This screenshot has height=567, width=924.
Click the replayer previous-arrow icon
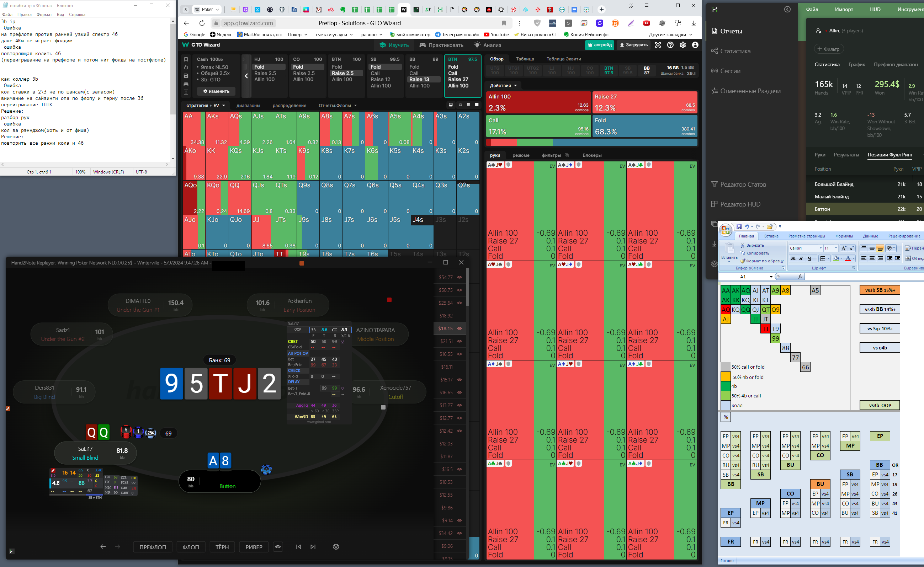click(x=103, y=547)
